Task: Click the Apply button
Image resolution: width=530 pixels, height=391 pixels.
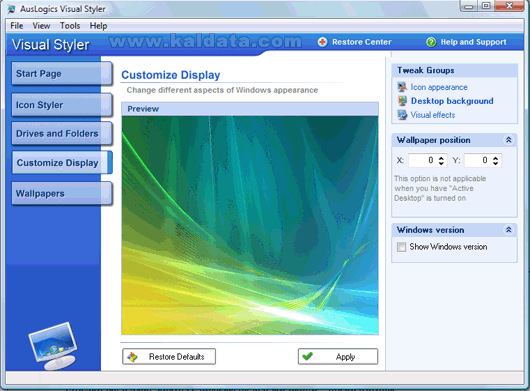Action: (338, 357)
